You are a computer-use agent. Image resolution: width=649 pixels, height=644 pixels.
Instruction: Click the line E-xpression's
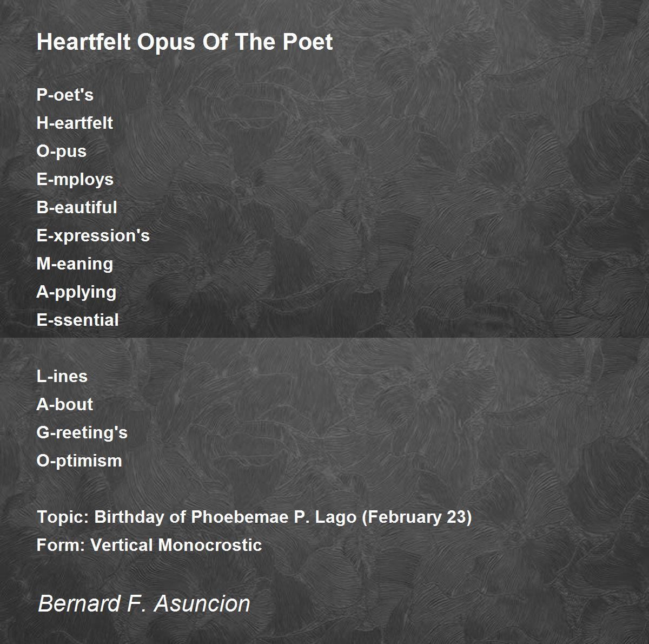[x=93, y=235]
